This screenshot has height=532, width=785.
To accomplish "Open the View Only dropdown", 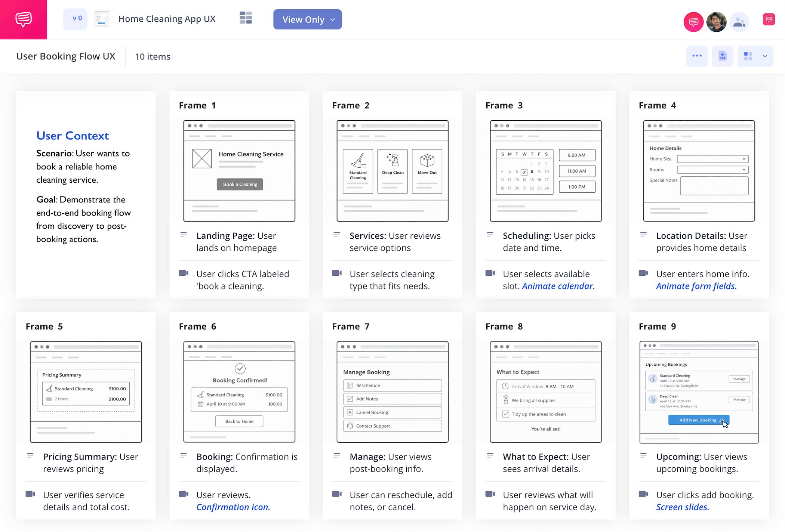I will [307, 19].
